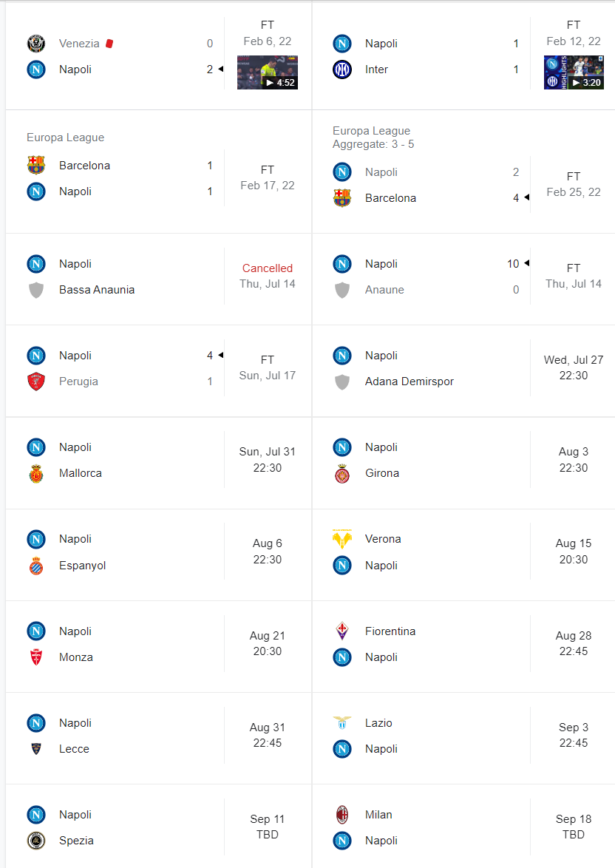Click the Inter club crest icon
Image resolution: width=615 pixels, height=868 pixels.
[342, 69]
